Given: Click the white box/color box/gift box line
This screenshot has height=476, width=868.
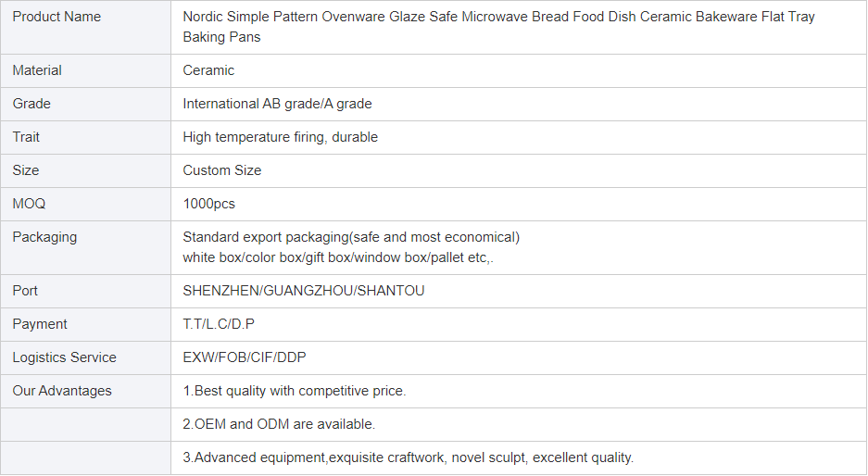Looking at the screenshot, I should coord(338,257).
